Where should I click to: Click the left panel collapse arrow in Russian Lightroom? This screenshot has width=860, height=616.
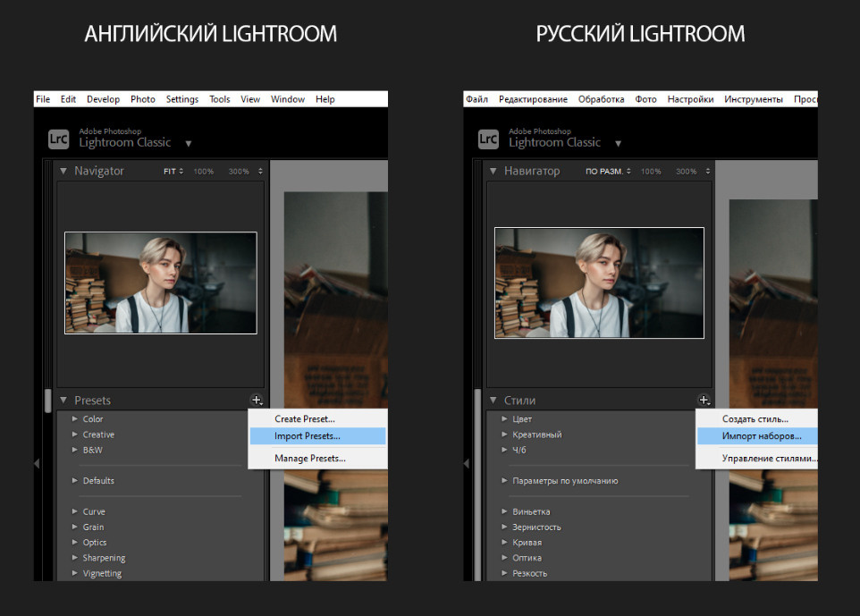(467, 463)
